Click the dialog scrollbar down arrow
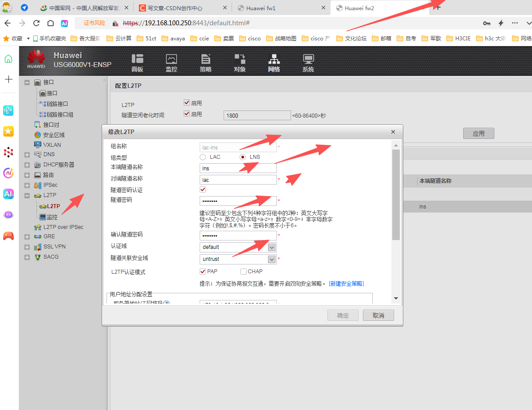 [396, 298]
